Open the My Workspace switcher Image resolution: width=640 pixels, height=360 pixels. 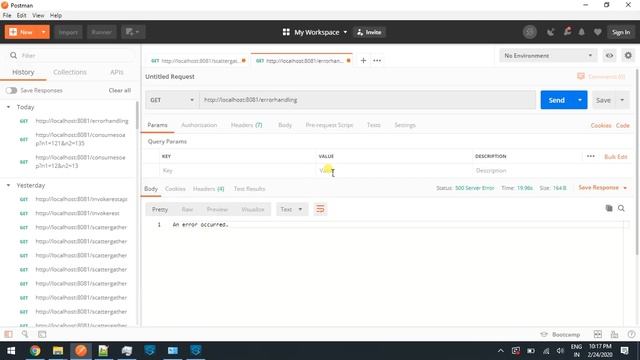coord(315,32)
